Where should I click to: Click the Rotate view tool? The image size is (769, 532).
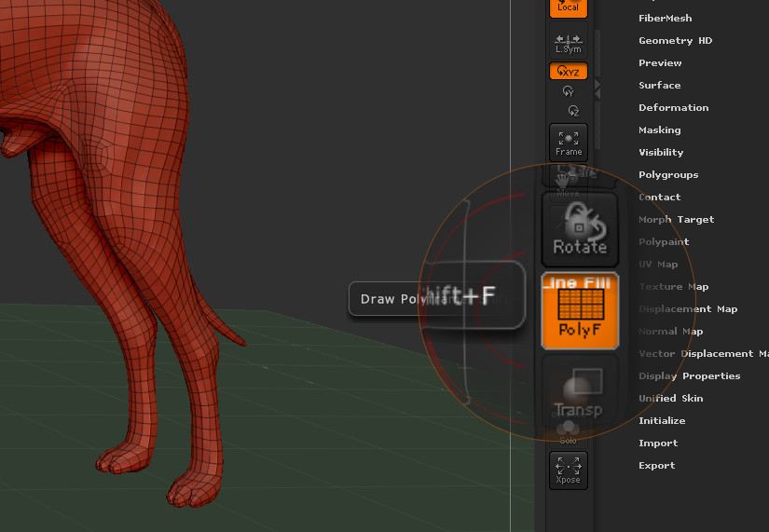pos(579,228)
